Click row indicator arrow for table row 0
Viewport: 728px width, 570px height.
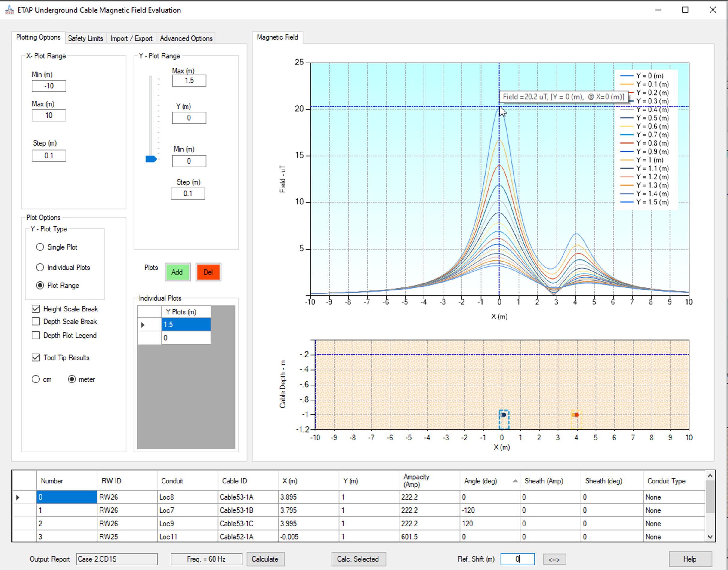tap(18, 497)
